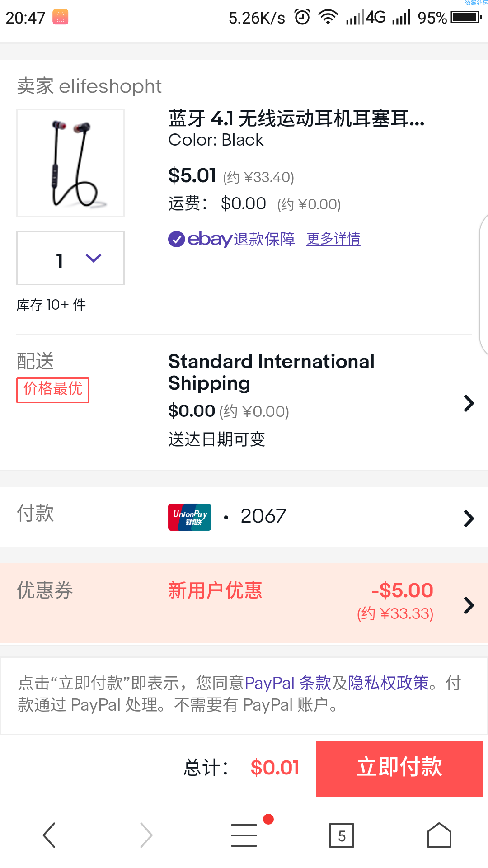This screenshot has height=868, width=488.
Task: Open the 隐私权政策 privacy policy link
Action: click(388, 683)
